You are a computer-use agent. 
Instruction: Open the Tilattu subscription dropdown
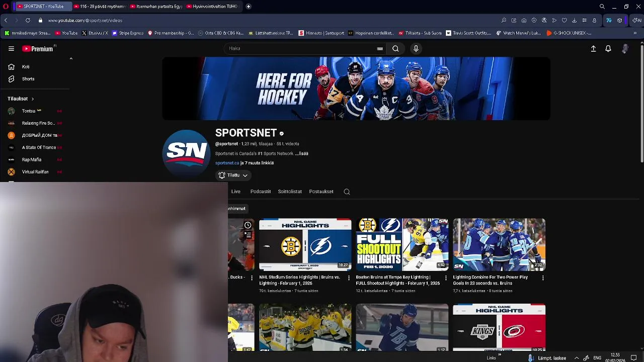pyautogui.click(x=233, y=175)
